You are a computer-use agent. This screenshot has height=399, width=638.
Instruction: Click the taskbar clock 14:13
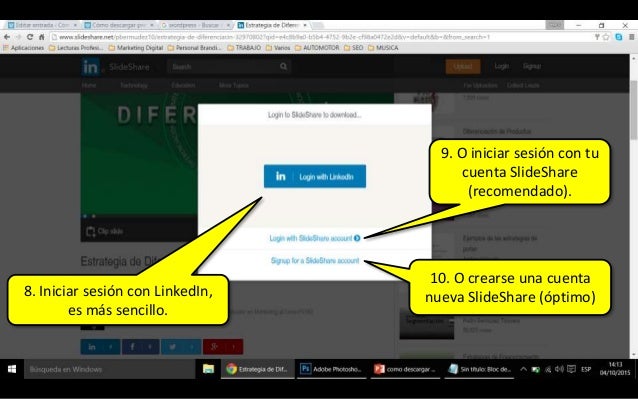pos(615,368)
